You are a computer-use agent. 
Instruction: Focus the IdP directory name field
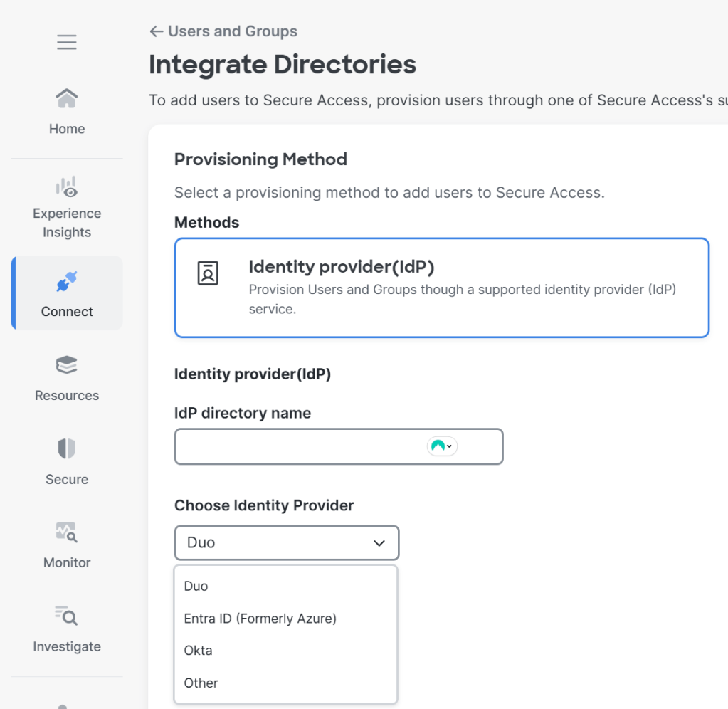point(299,446)
